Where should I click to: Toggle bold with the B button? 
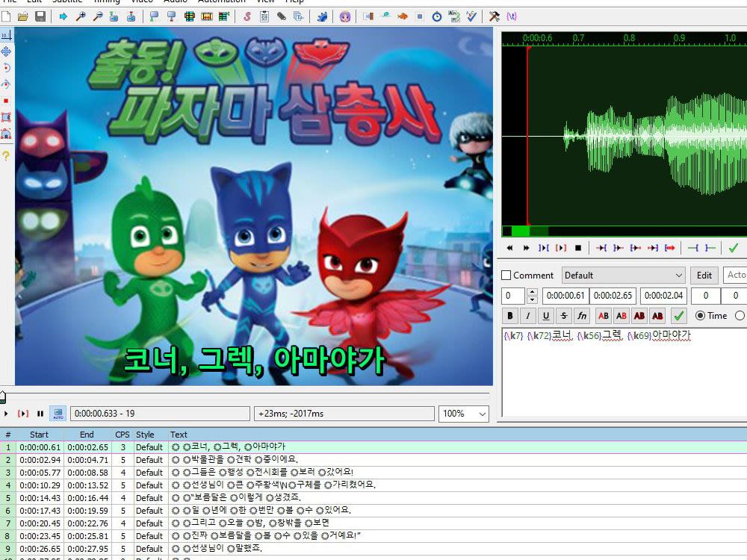510,316
